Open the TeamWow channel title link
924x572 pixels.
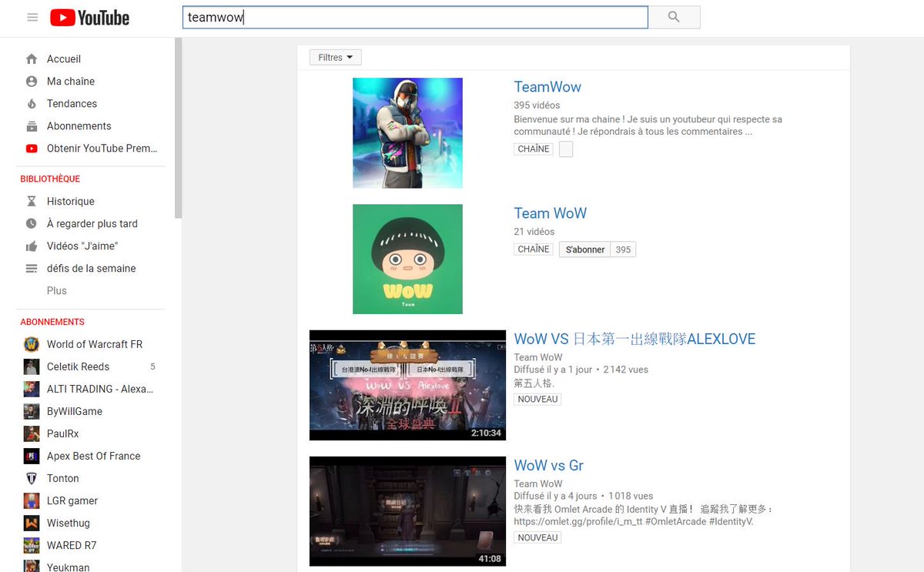pyautogui.click(x=547, y=87)
